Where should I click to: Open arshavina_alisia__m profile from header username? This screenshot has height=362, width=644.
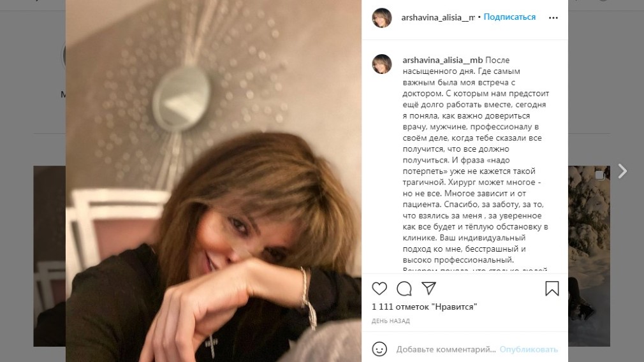click(x=438, y=18)
